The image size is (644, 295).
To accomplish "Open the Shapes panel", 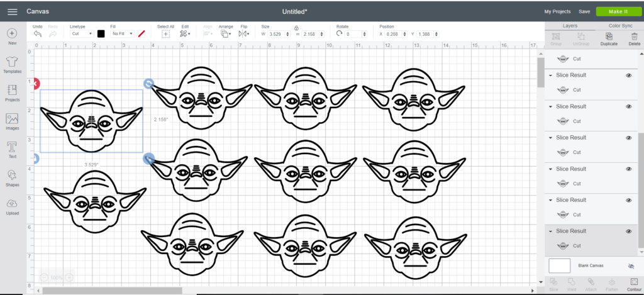I will (12, 178).
